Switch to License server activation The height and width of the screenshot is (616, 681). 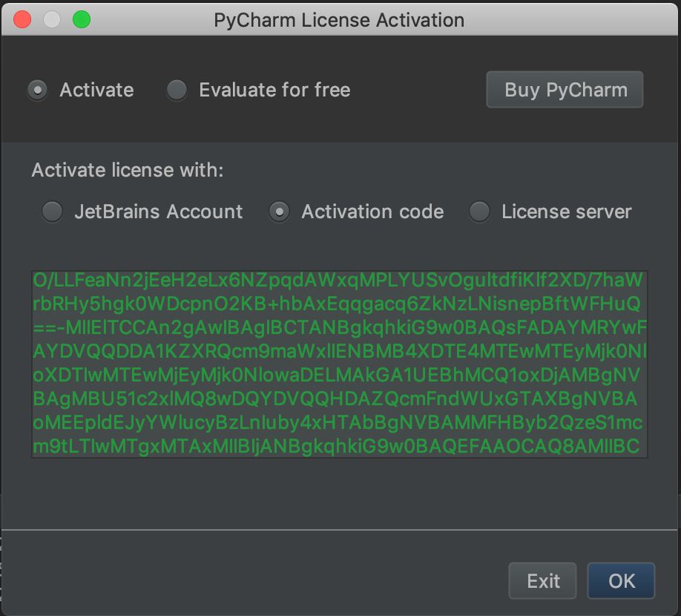[x=479, y=212]
